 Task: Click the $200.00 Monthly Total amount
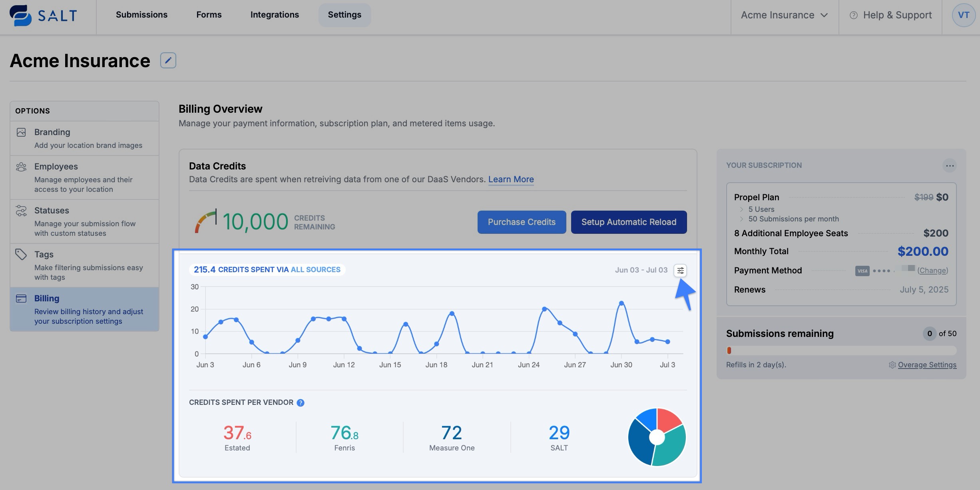click(x=923, y=251)
